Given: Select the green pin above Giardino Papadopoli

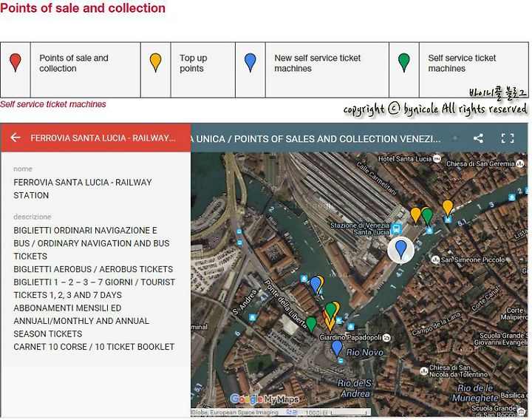Looking at the screenshot, I should point(330,311).
